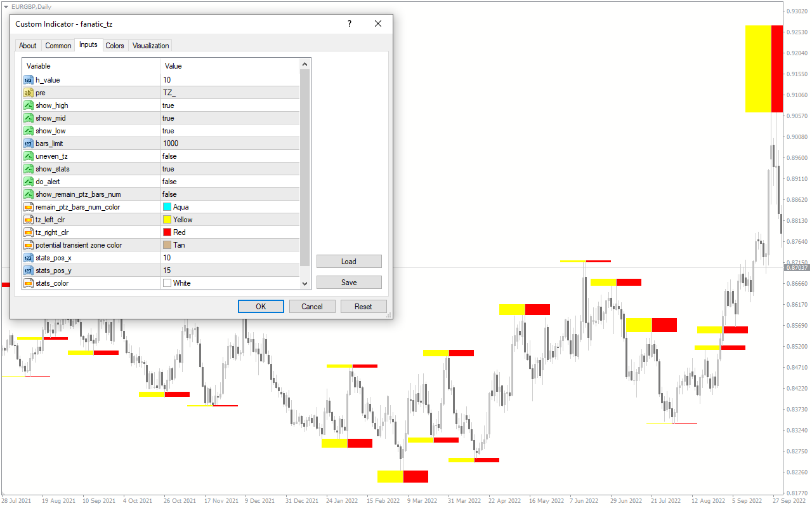The width and height of the screenshot is (812, 508).
Task: Select the Red color swatch for tz_right_clr
Action: click(x=167, y=232)
